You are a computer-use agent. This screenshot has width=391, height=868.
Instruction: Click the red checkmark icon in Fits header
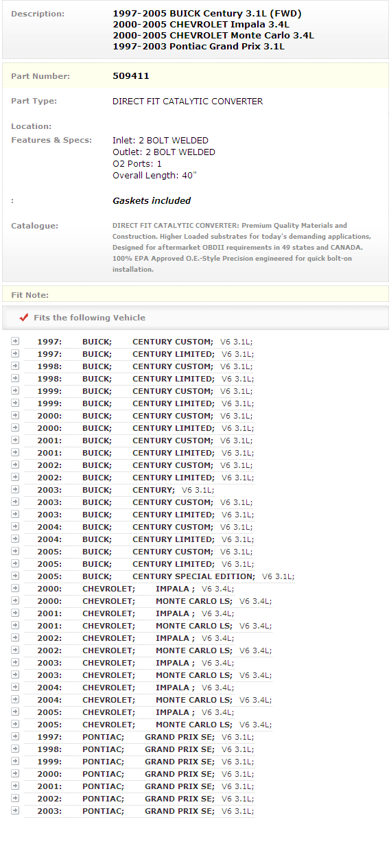tap(24, 318)
